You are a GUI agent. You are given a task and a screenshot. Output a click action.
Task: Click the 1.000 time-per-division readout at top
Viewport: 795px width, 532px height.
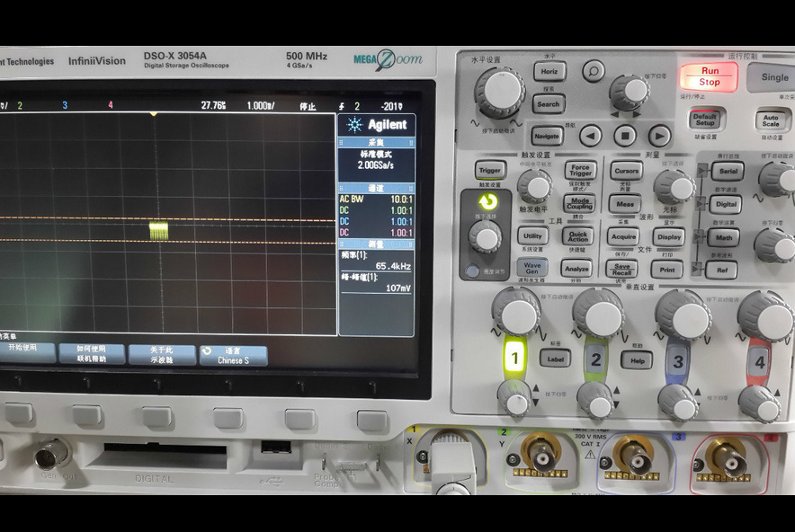[x=261, y=105]
